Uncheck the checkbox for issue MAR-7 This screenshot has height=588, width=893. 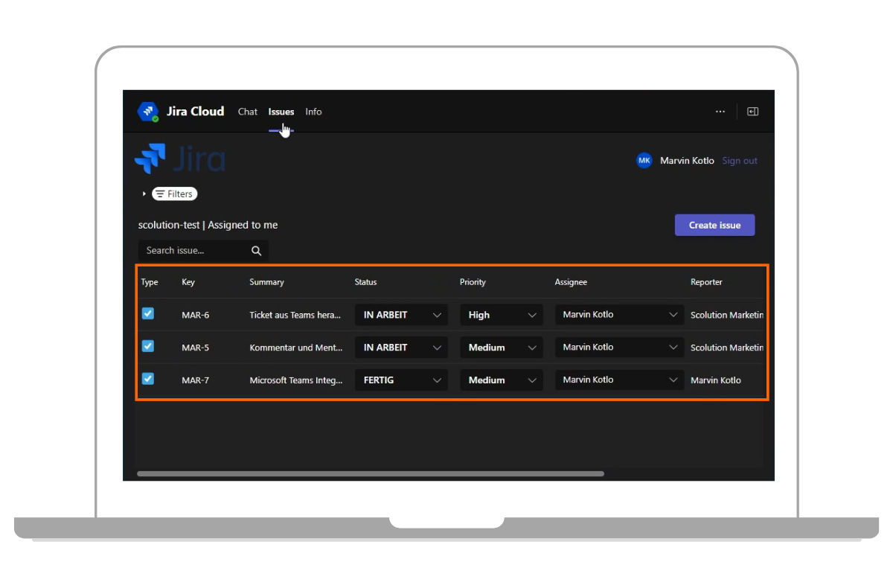pos(147,379)
